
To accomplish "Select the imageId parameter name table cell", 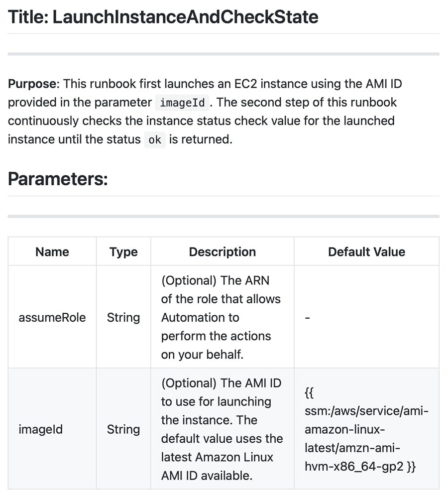I will (x=41, y=429).
